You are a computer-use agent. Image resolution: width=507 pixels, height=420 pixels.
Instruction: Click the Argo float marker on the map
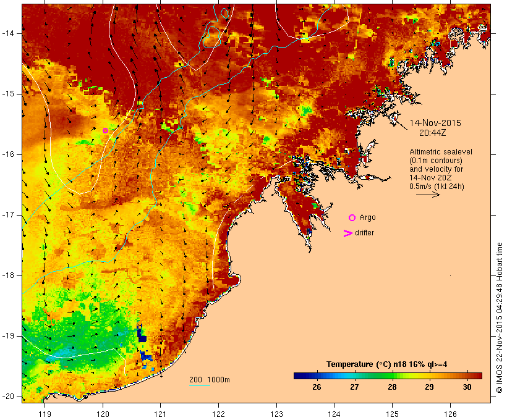[x=105, y=130]
